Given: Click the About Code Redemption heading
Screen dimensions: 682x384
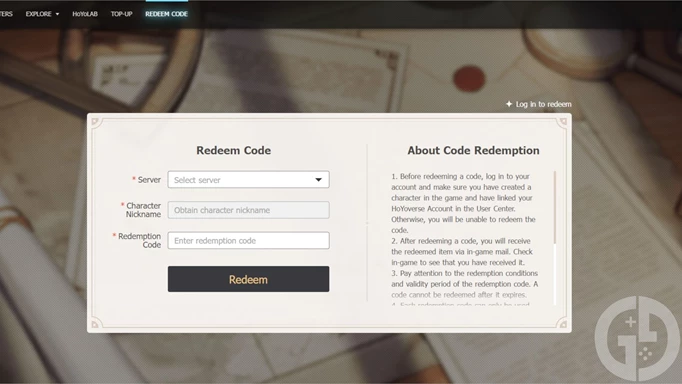Looking at the screenshot, I should pos(473,150).
